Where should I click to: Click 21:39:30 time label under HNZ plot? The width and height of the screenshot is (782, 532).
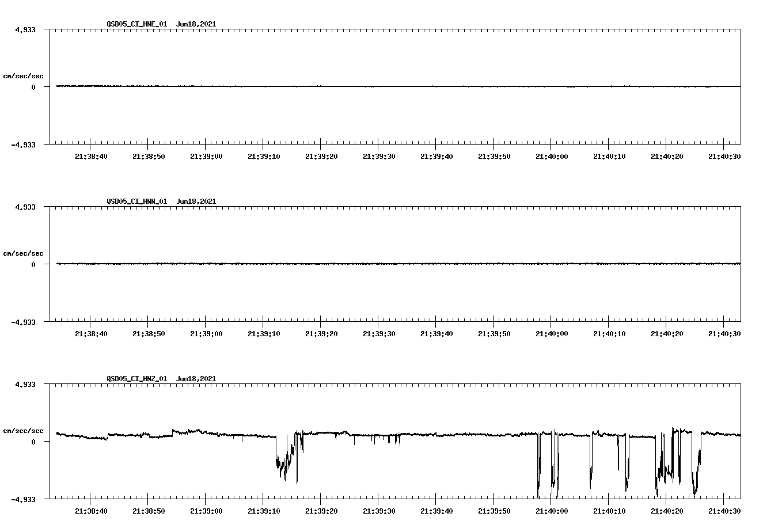pos(379,511)
